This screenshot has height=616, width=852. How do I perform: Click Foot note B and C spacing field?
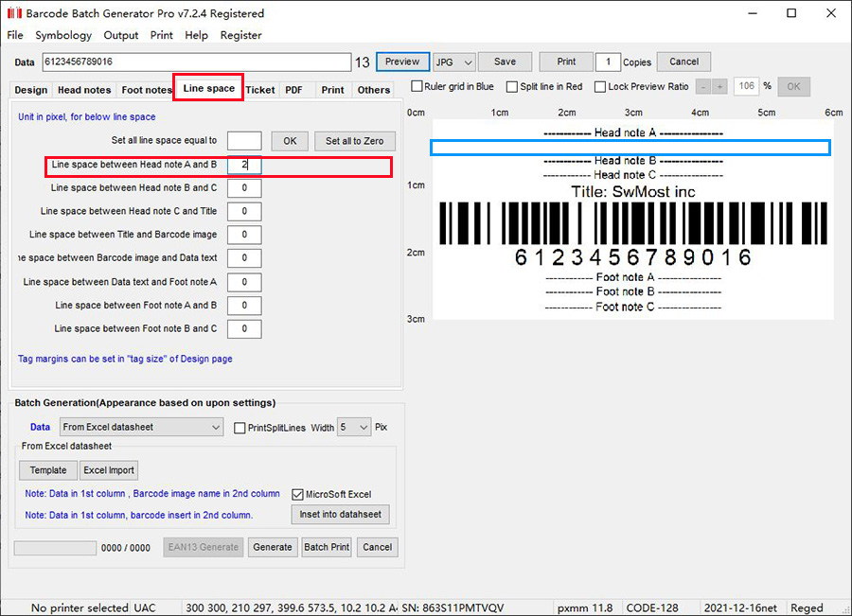(244, 328)
